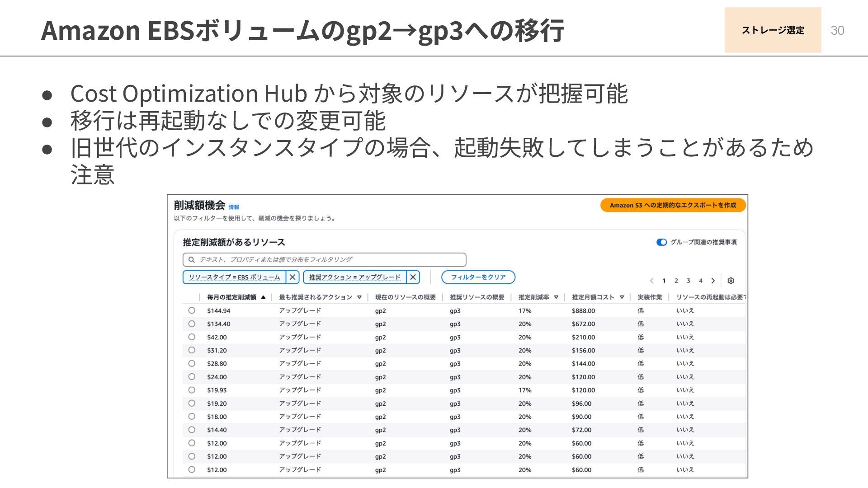This screenshot has height=488, width=868.
Task: Click the $210.00 monthly cost cell
Action: pos(583,338)
